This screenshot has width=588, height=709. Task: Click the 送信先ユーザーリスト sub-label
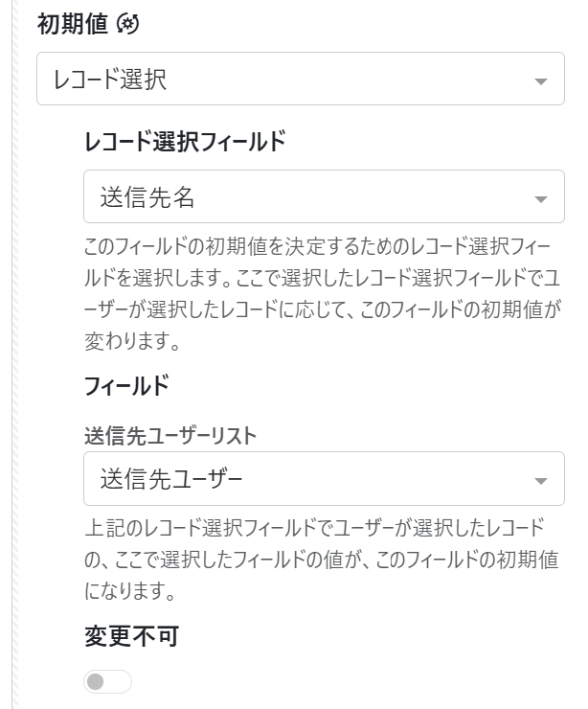point(170,436)
